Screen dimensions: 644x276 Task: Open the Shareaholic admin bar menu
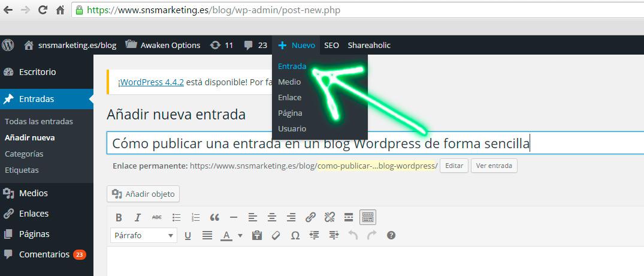(x=369, y=45)
